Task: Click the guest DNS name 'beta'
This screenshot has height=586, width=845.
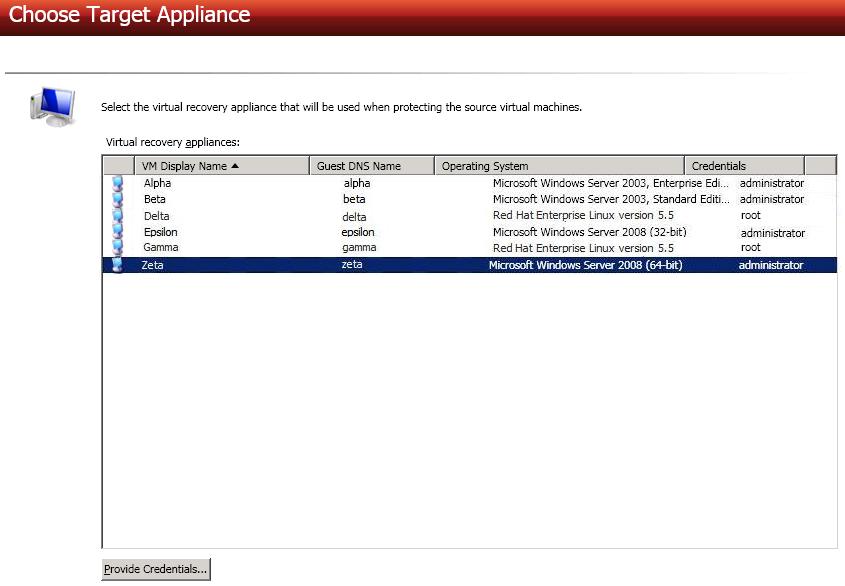Action: click(354, 199)
